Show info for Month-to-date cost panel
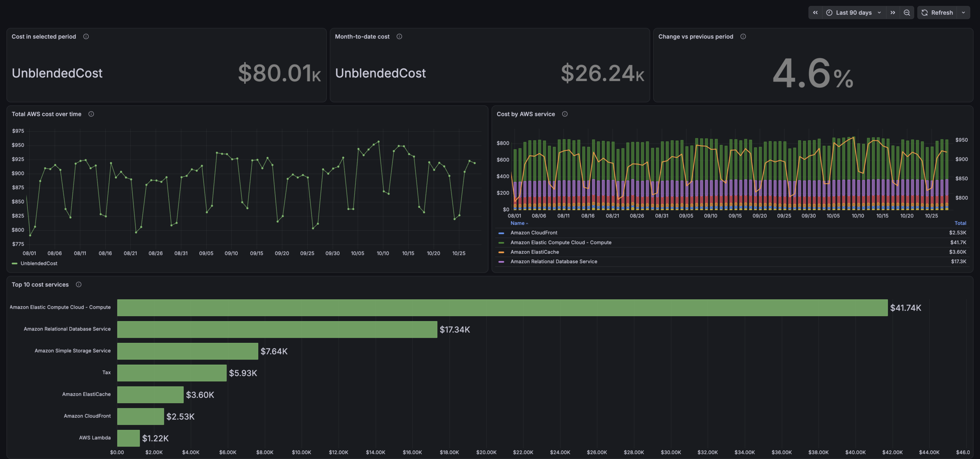This screenshot has width=980, height=459. [399, 37]
